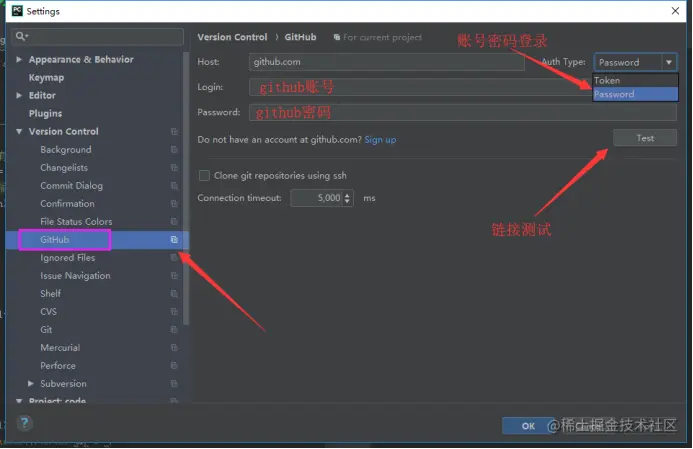Select Confirmation settings

(x=68, y=204)
